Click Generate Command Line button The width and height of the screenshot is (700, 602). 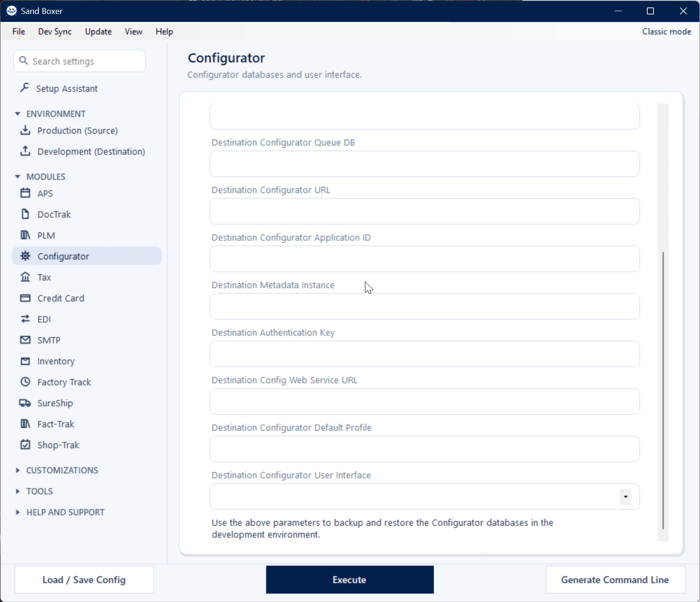pyautogui.click(x=615, y=580)
